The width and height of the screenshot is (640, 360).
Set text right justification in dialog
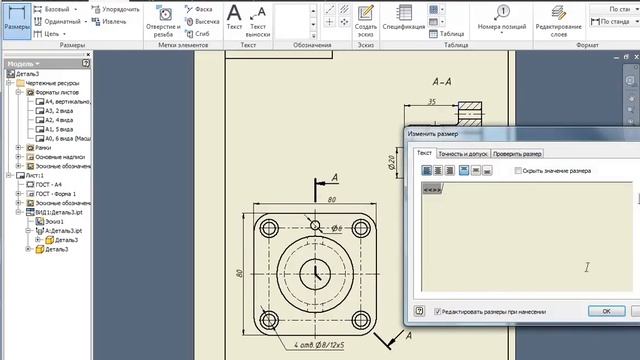(x=449, y=170)
